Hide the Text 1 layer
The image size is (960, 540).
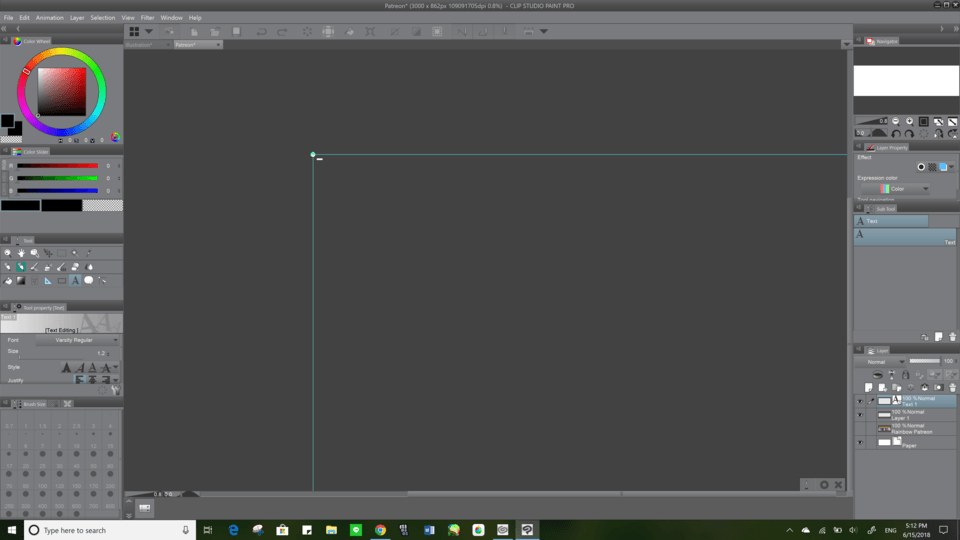(x=860, y=402)
